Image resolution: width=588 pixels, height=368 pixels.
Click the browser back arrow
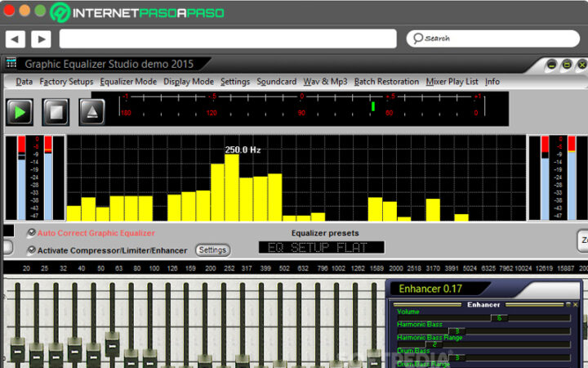coord(16,38)
